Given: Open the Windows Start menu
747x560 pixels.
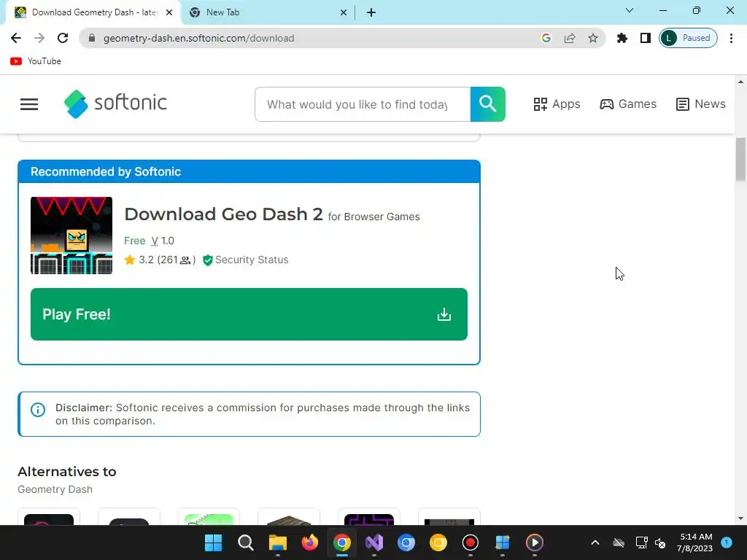Looking at the screenshot, I should click(214, 542).
